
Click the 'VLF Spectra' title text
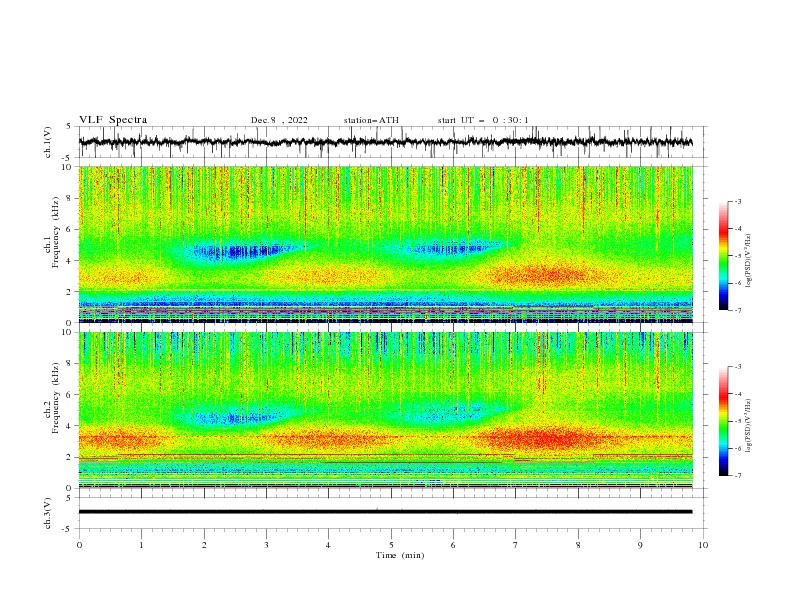[x=113, y=120]
